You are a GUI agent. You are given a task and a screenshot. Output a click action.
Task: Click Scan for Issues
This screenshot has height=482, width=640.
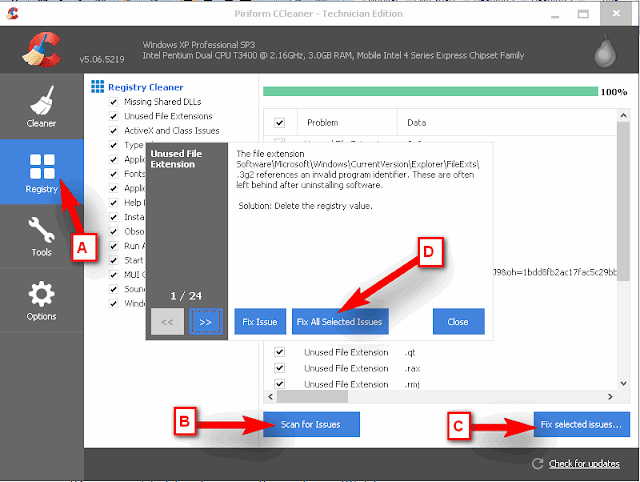tap(311, 424)
